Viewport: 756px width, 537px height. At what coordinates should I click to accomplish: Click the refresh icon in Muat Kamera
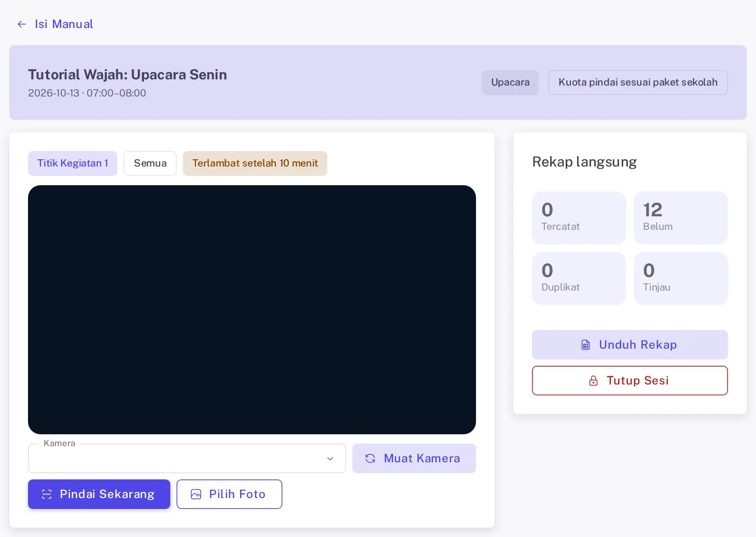(370, 459)
